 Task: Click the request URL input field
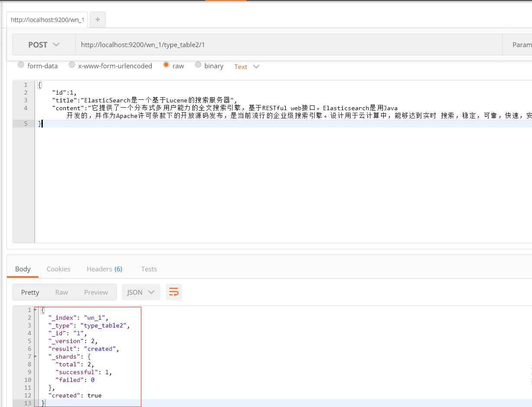[289, 45]
